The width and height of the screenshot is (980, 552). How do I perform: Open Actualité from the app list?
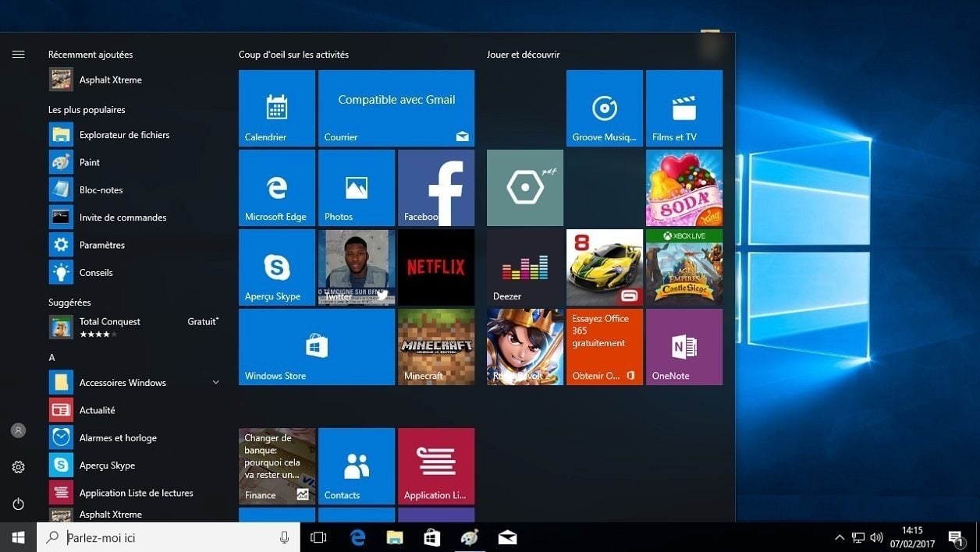[x=134, y=410]
